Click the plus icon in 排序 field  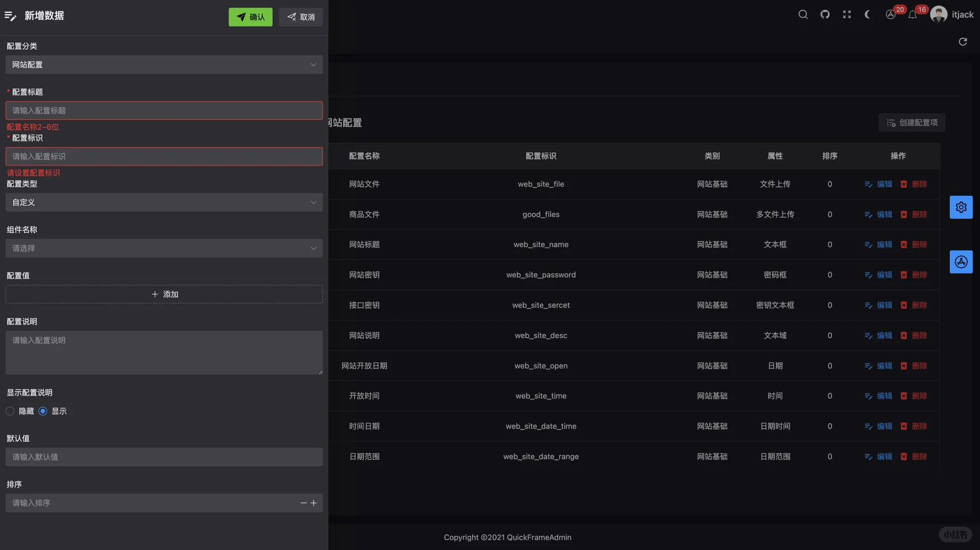(313, 503)
